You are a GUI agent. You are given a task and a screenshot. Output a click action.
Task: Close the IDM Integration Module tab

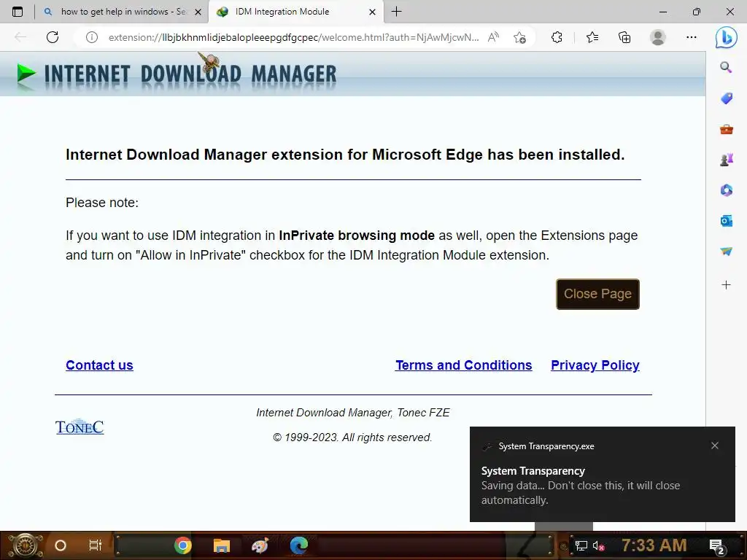click(373, 12)
